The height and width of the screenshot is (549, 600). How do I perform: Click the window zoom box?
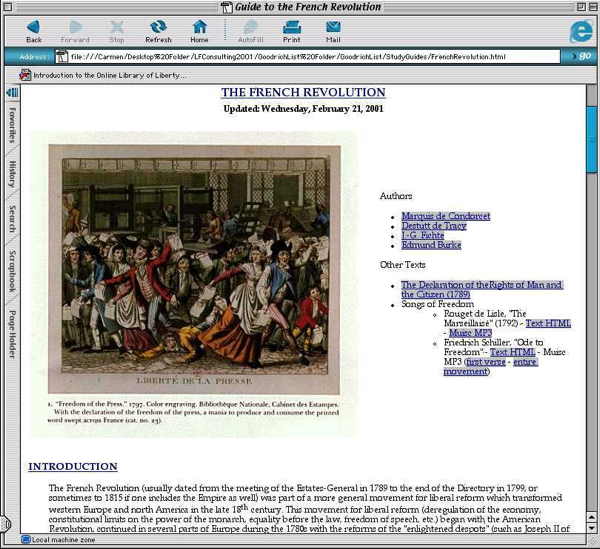click(580, 7)
